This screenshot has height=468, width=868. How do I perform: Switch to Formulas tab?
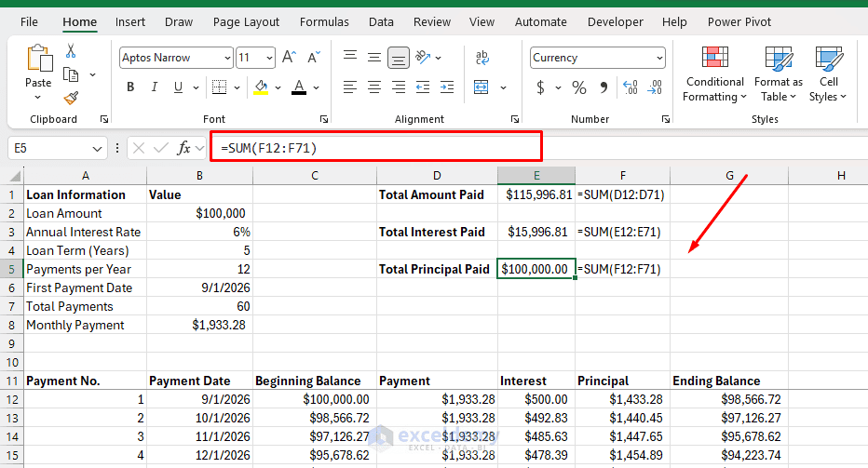click(324, 22)
